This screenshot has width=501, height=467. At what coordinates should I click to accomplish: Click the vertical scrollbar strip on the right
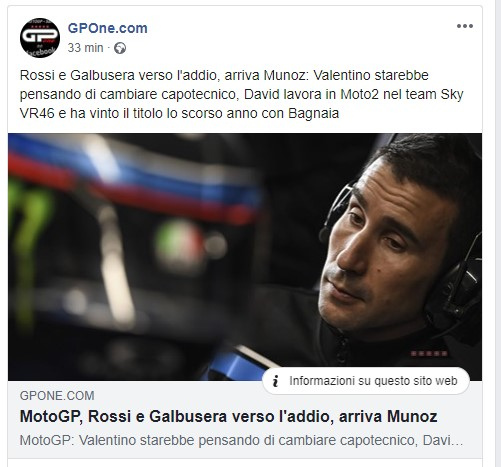494,233
